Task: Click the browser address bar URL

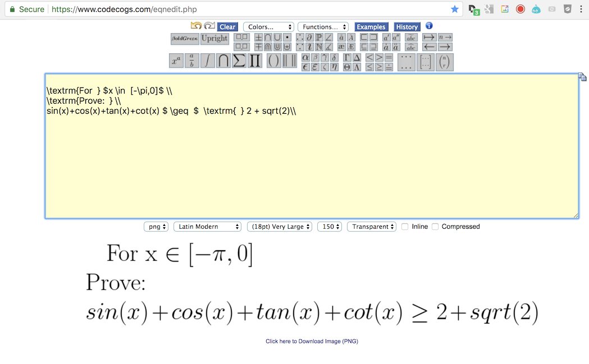Action: click(124, 10)
